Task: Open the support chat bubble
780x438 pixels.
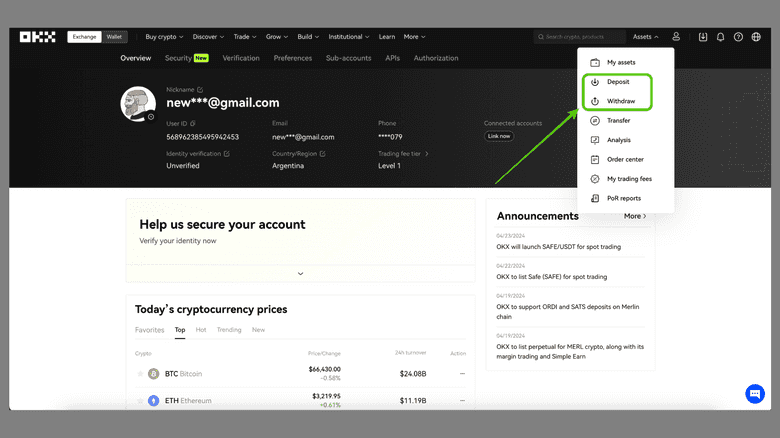Action: (x=755, y=394)
